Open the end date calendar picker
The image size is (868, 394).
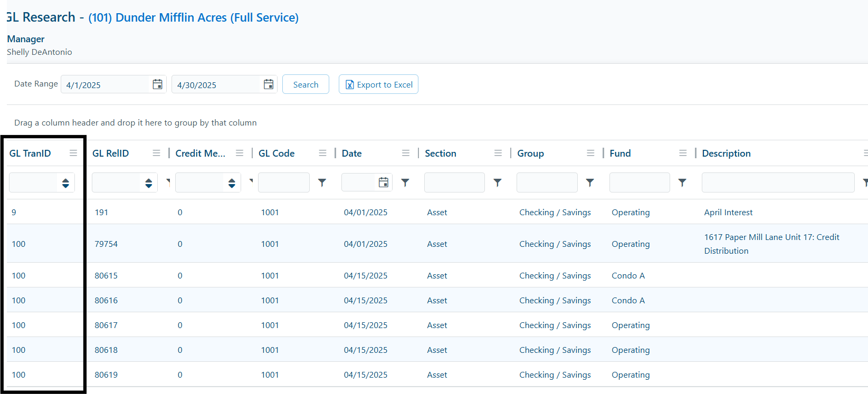[269, 84]
